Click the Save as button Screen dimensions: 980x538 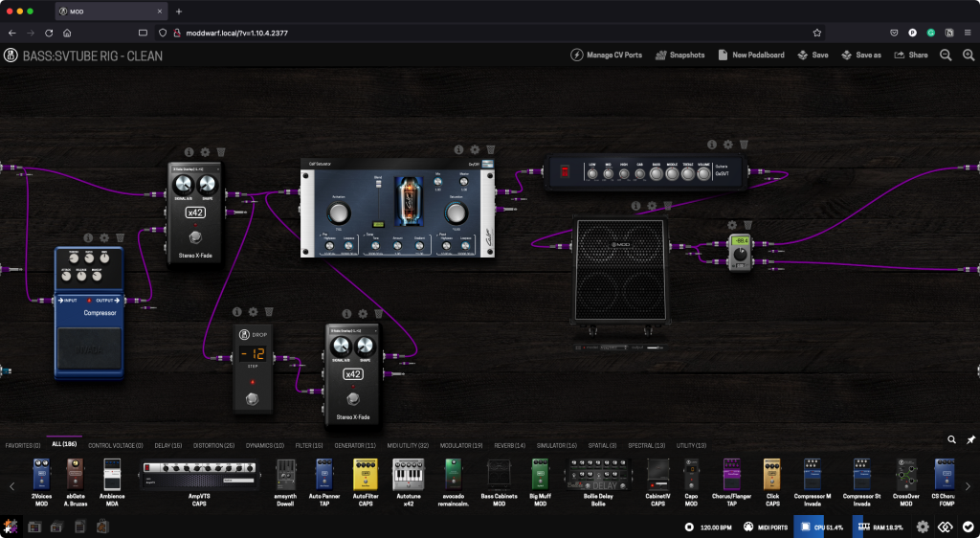861,56
